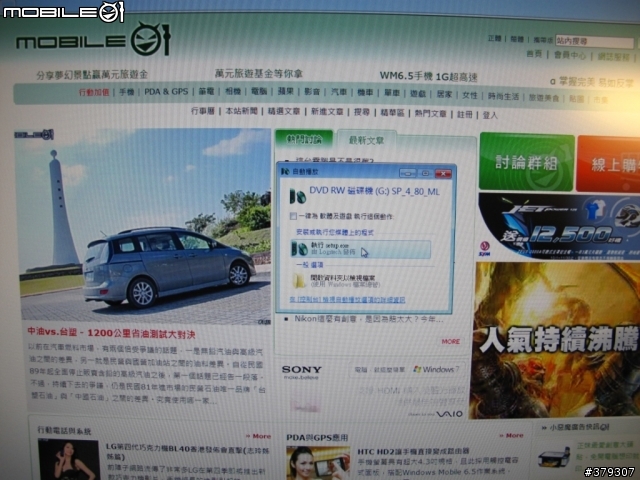Click the red MORE link under hot discussions

451,342
